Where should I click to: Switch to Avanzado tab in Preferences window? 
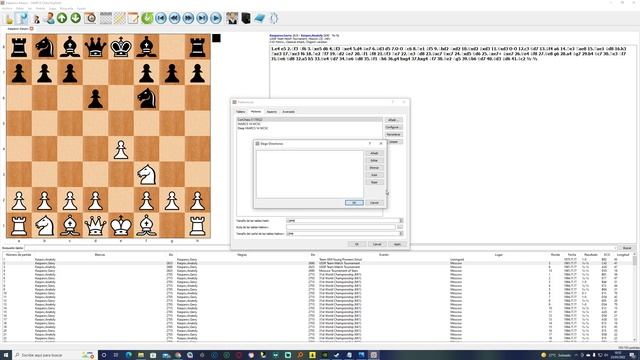(289, 111)
